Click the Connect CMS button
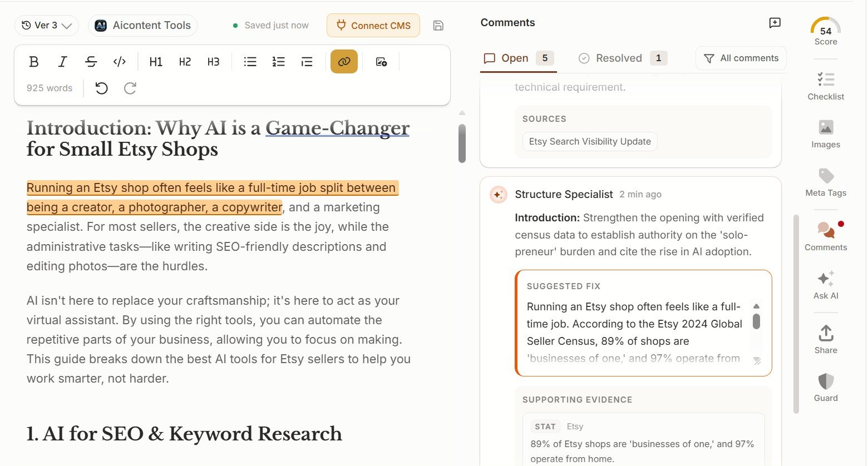 click(x=373, y=26)
